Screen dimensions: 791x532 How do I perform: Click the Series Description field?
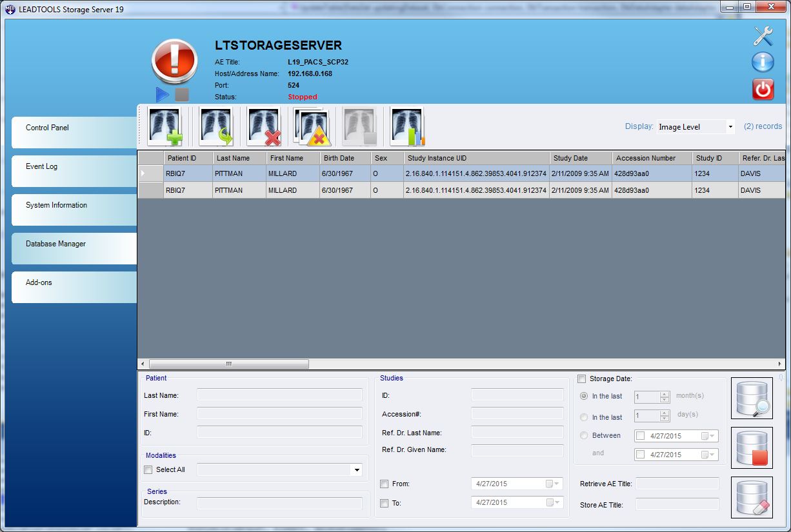tap(279, 503)
